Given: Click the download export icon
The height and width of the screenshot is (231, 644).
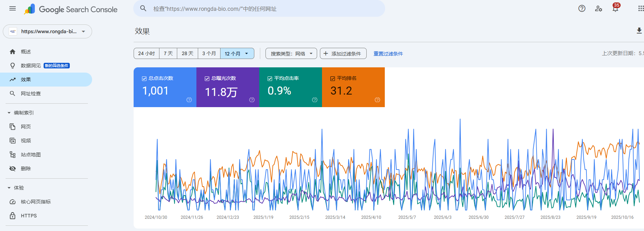Looking at the screenshot, I should click(x=639, y=31).
